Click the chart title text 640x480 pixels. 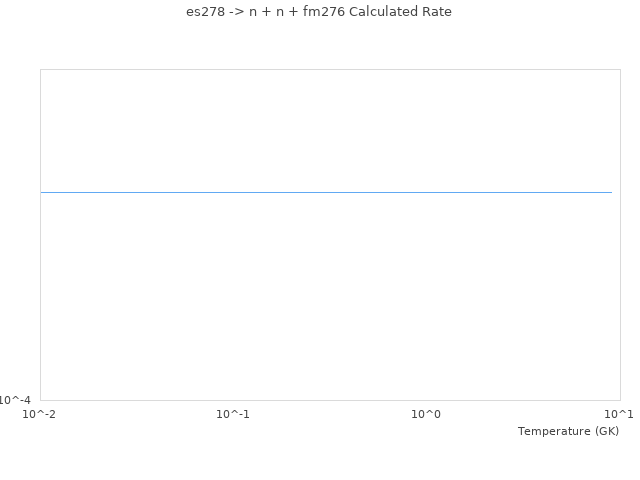(319, 12)
